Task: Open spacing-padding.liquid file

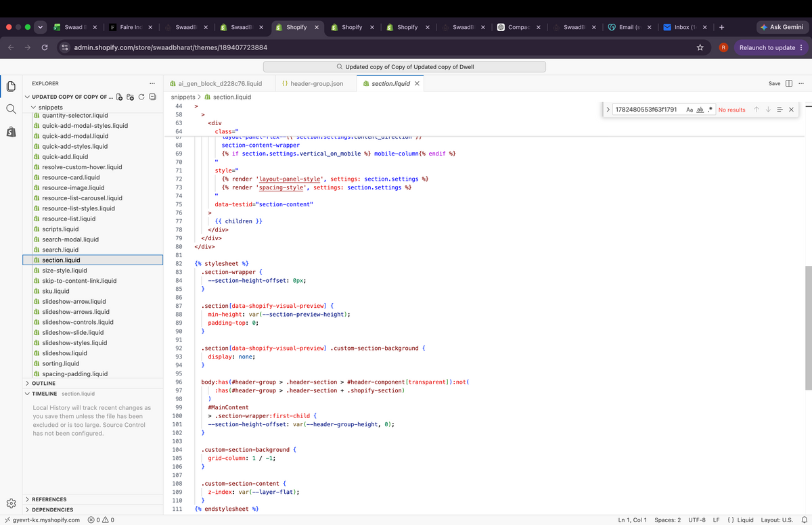Action: point(74,374)
